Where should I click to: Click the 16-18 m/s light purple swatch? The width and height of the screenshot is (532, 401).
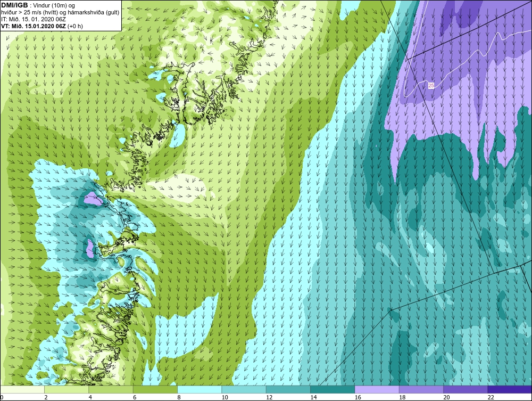pyautogui.click(x=377, y=389)
